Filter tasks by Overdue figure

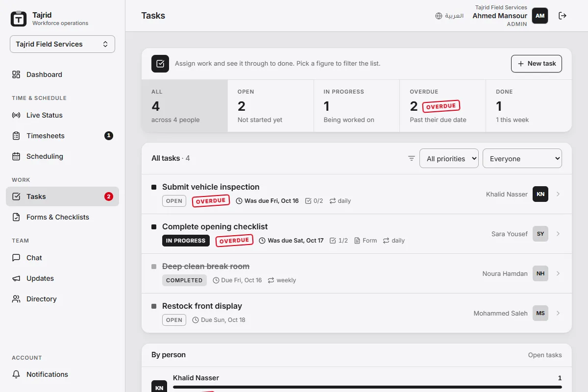[x=442, y=106]
